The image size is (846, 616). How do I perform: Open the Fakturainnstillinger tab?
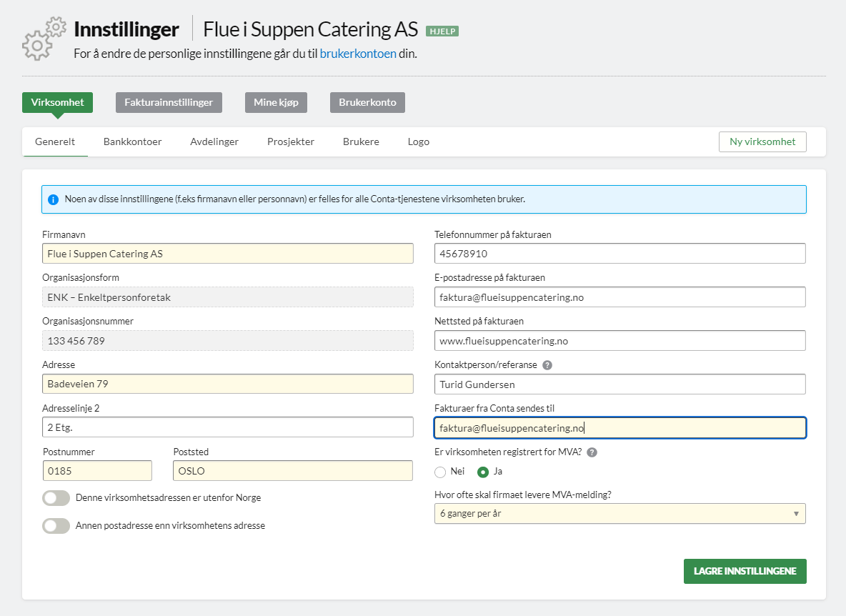point(169,102)
